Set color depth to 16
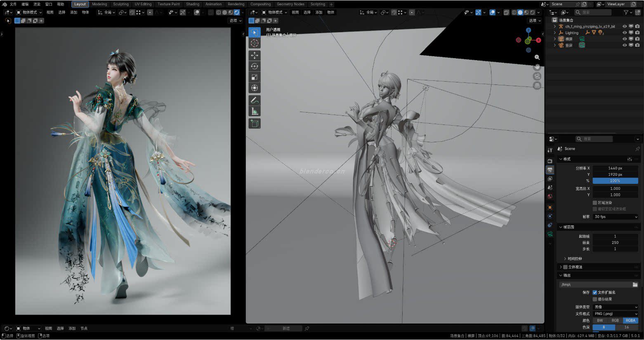 tap(626, 327)
